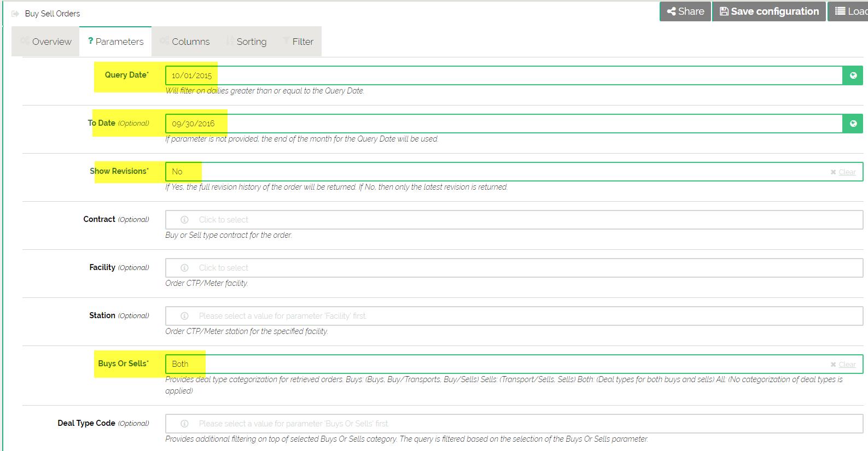Click the info icon in Contract field
Viewport: 868px width, 451px height.
185,220
